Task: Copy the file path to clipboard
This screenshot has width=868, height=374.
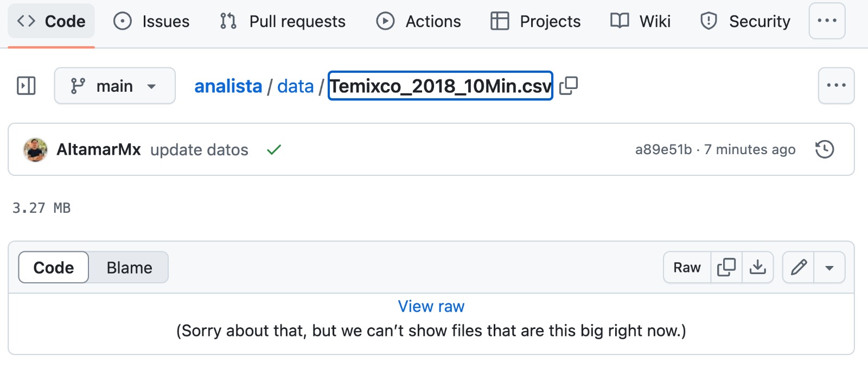Action: coord(569,86)
